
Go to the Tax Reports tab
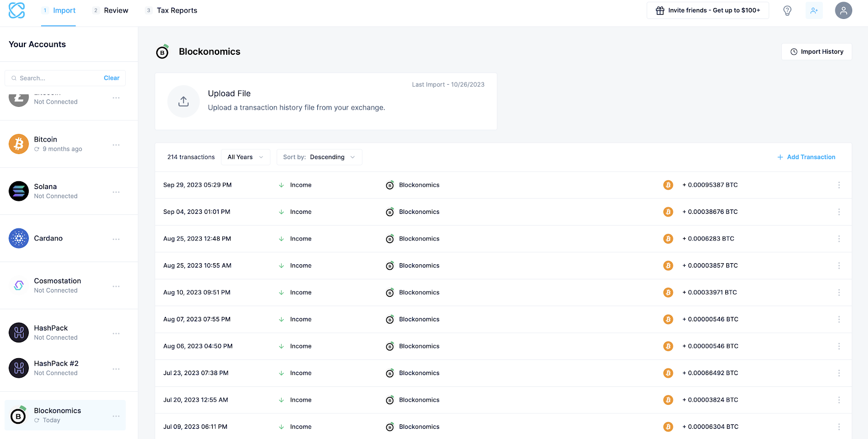point(176,10)
